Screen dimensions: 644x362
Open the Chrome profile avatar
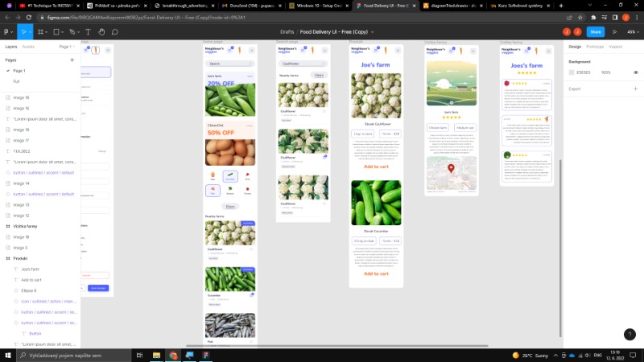click(x=625, y=17)
